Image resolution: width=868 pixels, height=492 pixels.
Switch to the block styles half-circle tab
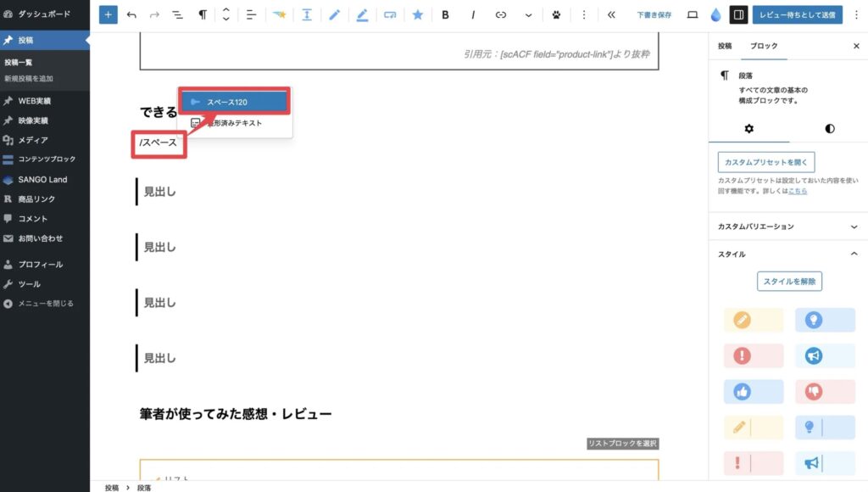point(829,129)
